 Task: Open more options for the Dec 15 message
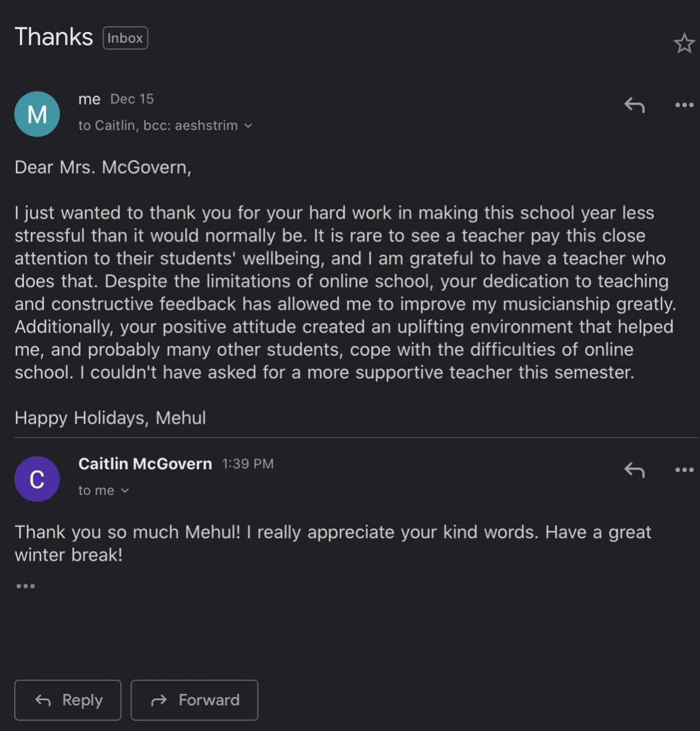pyautogui.click(x=684, y=105)
